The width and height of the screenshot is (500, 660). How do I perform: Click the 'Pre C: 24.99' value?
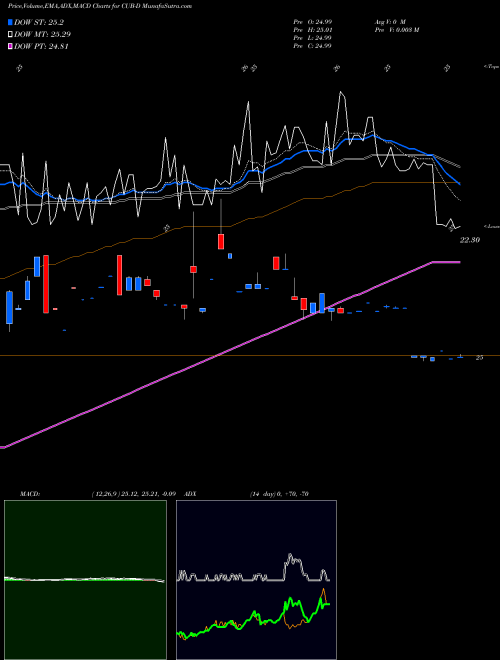click(312, 46)
